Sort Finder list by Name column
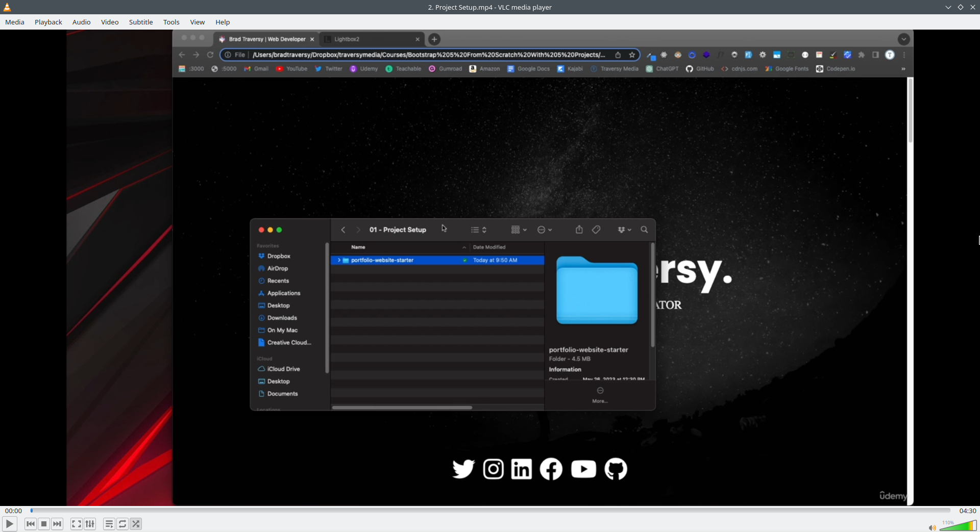Image resolution: width=980 pixels, height=532 pixels. tap(358, 247)
